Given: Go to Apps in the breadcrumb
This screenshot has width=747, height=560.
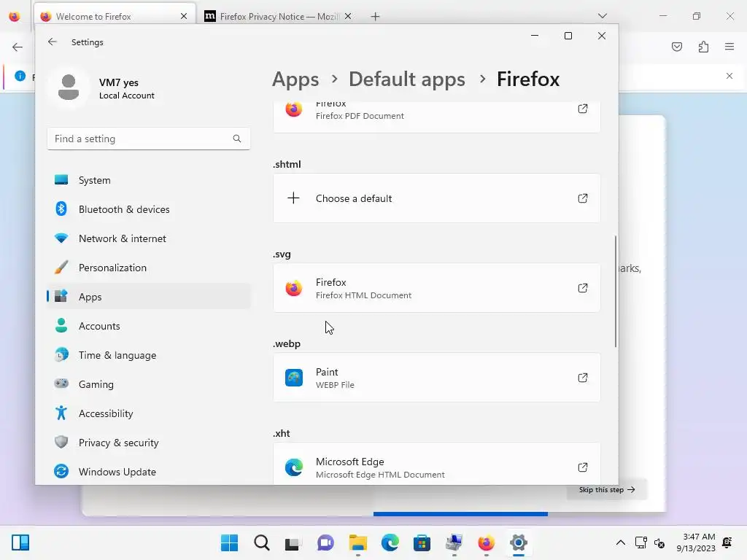Looking at the screenshot, I should [295, 79].
